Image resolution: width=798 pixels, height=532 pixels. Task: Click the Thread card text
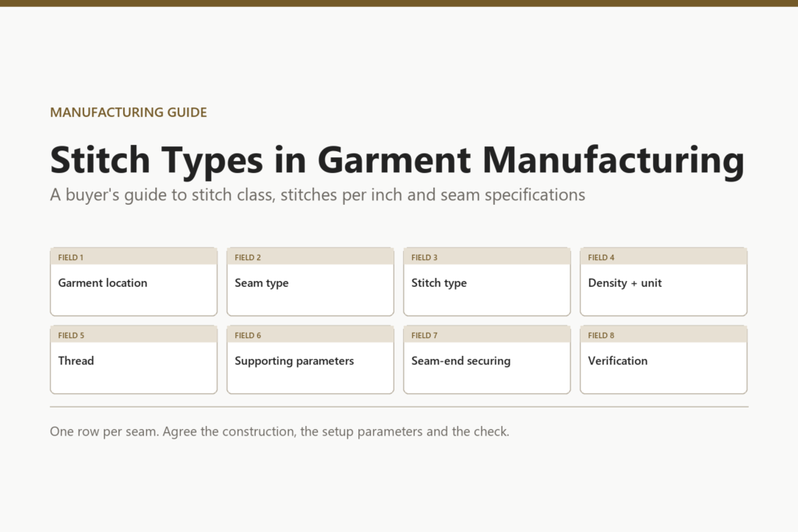point(76,361)
